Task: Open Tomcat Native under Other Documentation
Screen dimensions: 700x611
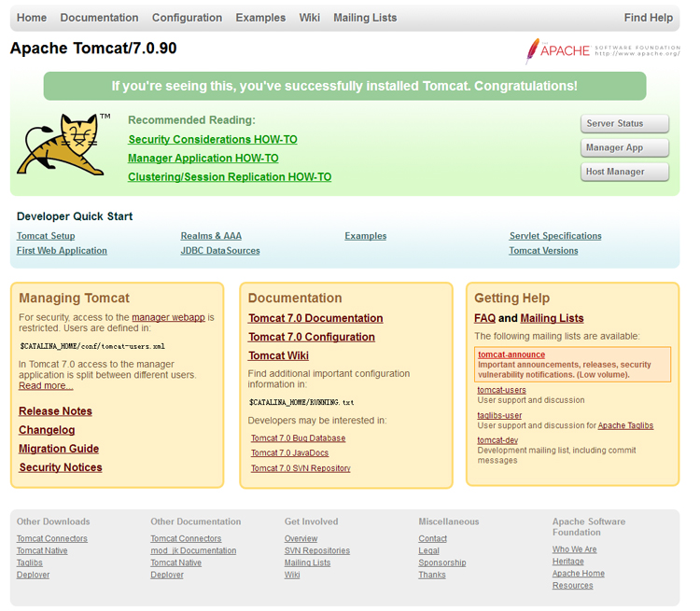Action: [176, 563]
